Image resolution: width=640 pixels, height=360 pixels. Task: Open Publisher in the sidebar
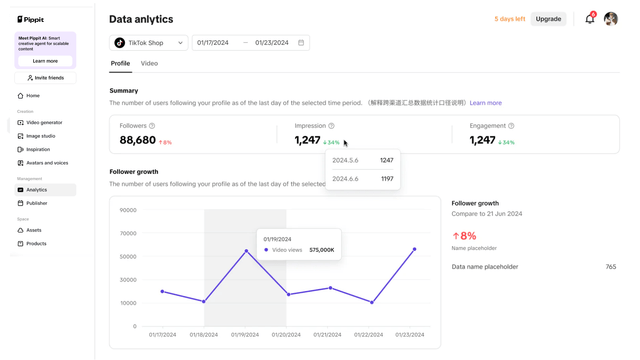45,203
